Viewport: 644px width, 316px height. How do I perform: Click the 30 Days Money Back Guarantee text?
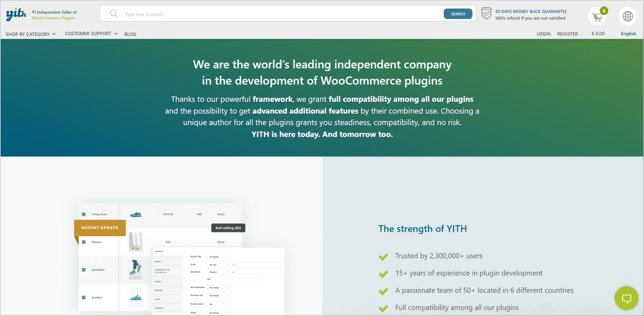coord(531,11)
